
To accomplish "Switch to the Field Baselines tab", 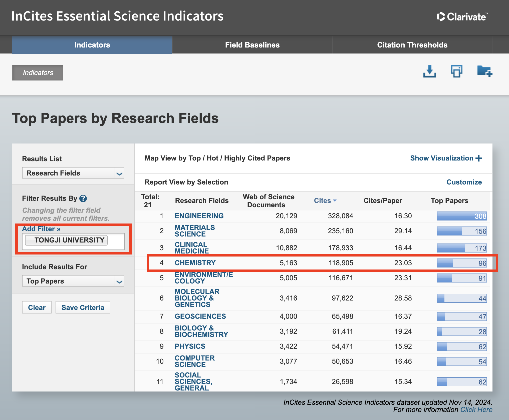I will [252, 45].
